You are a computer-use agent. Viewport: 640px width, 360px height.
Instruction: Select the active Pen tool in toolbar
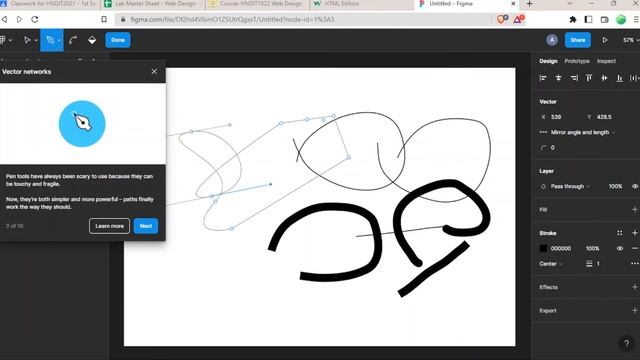[x=50, y=40]
